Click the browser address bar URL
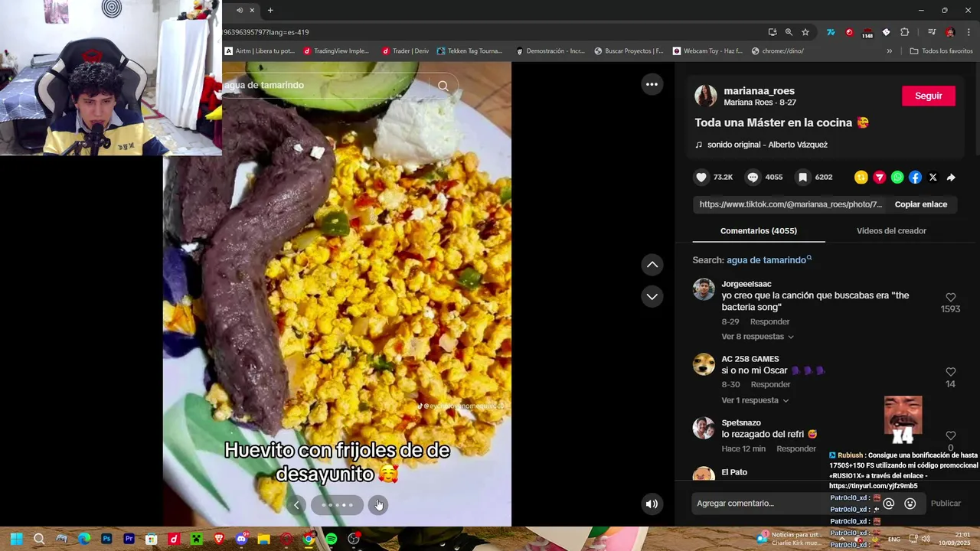The image size is (980, 551). point(266,32)
